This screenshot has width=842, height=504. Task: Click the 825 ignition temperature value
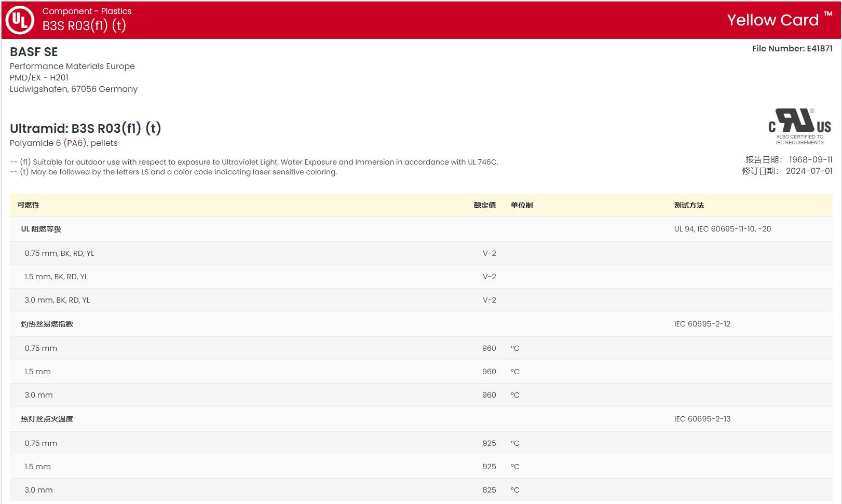489,490
